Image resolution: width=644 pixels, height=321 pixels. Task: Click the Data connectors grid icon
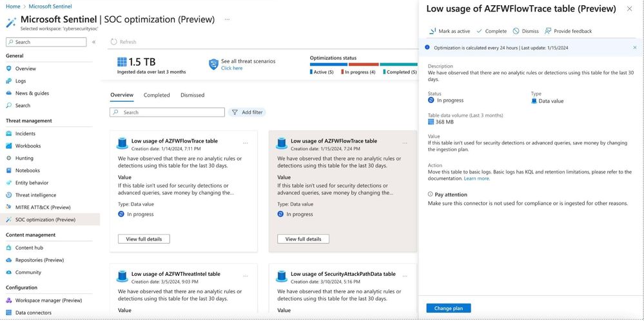point(8,313)
